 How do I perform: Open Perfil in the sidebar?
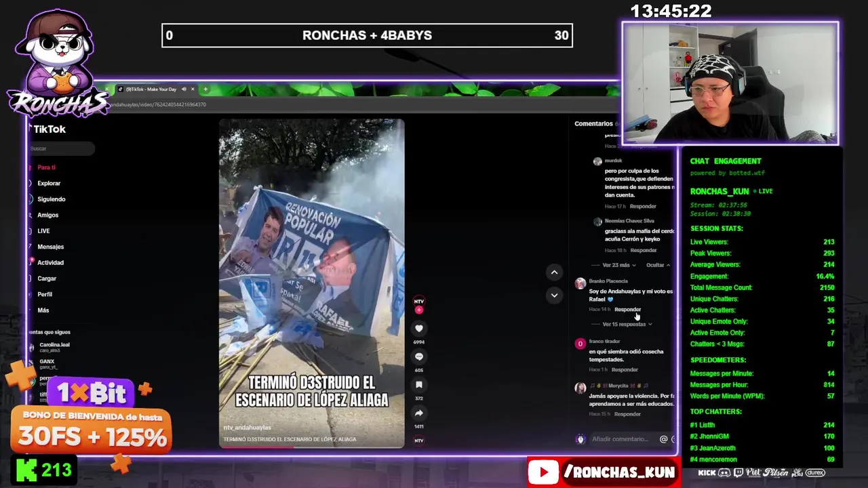pyautogui.click(x=45, y=294)
